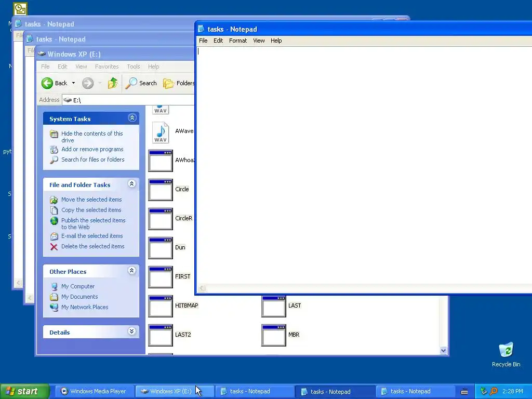
Task: Click first tasks - Notepad taskbar button
Action: point(255,391)
